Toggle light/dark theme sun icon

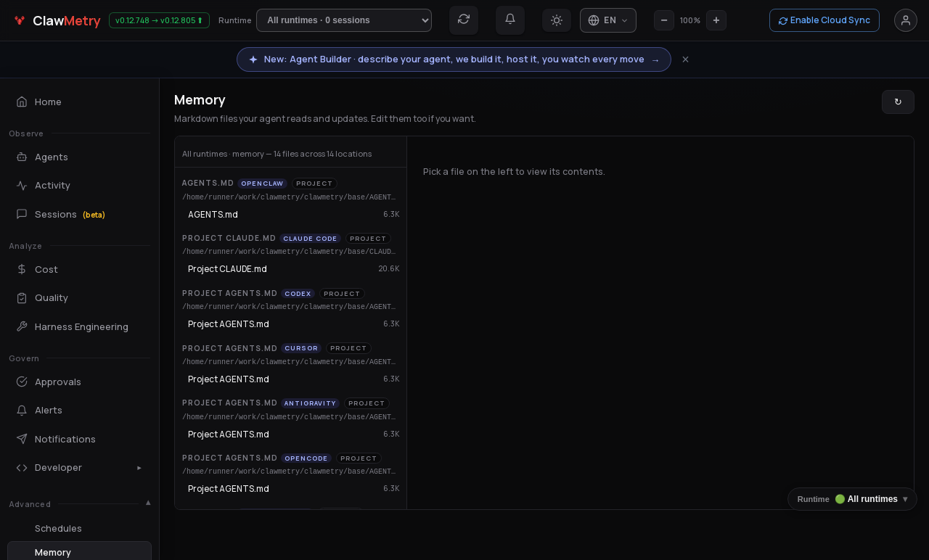(557, 20)
